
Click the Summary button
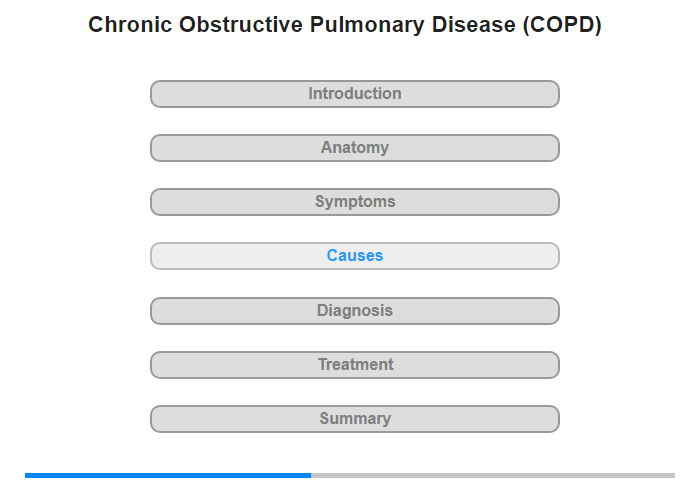[x=354, y=419]
